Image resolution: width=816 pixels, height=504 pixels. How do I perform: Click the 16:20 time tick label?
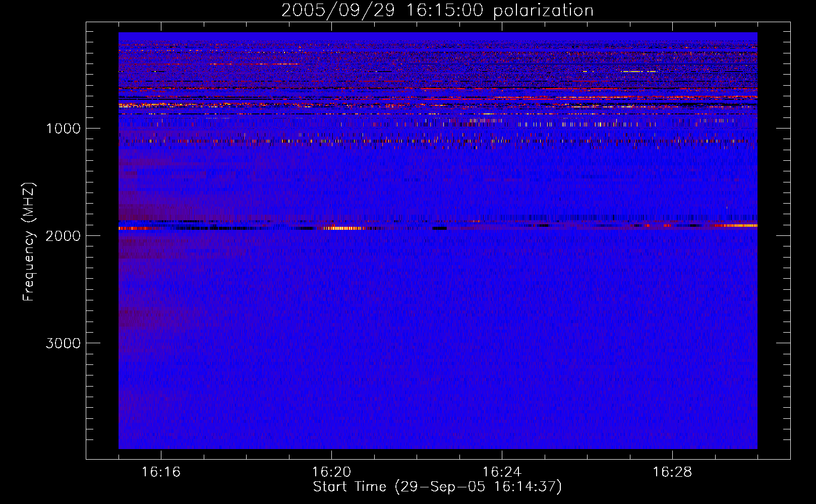[331, 472]
